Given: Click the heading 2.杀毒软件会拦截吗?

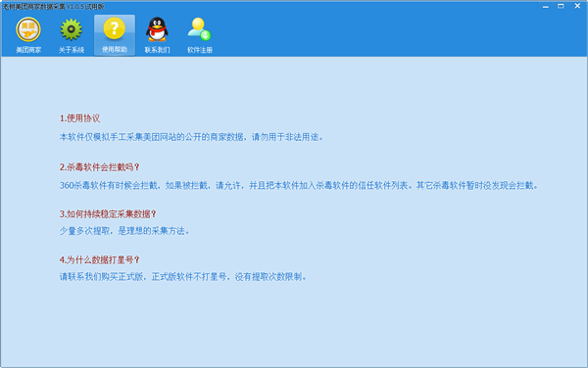Looking at the screenshot, I should [x=99, y=167].
